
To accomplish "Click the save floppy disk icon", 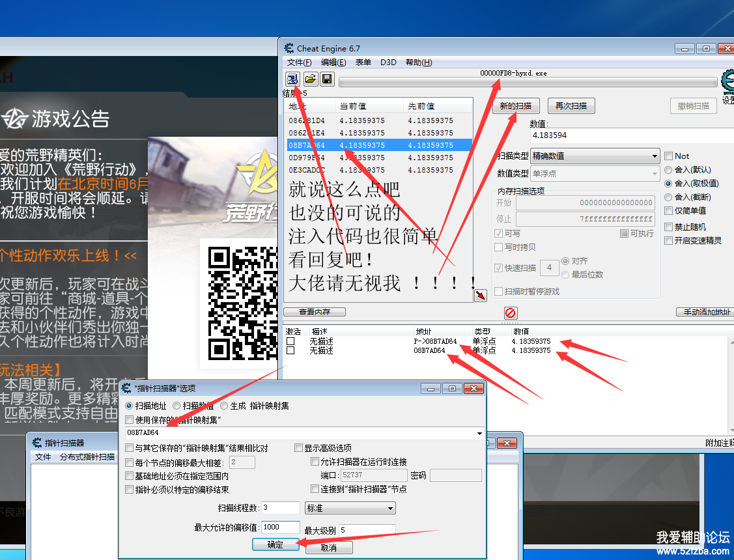I will (327, 79).
